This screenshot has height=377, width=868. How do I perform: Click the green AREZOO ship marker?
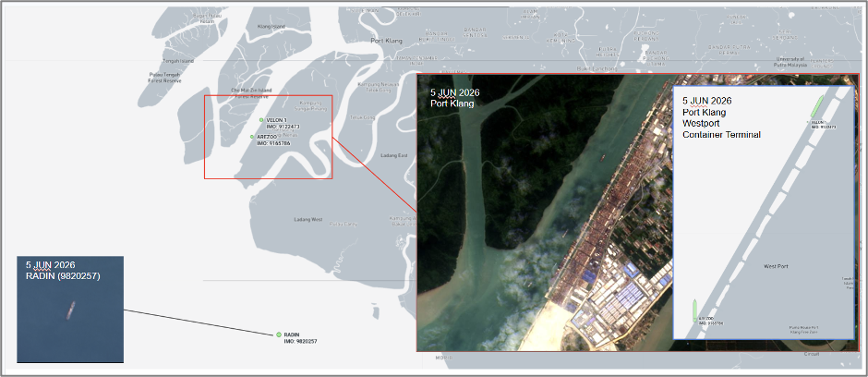coord(252,136)
